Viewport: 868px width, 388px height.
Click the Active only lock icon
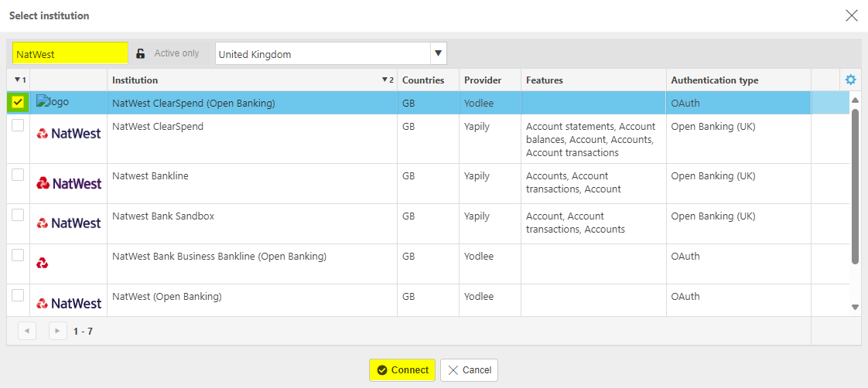coord(141,53)
